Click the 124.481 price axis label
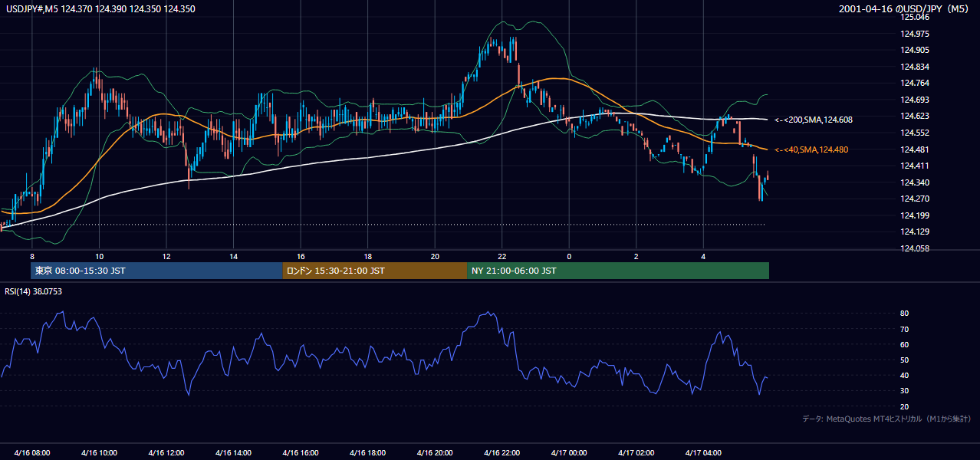Viewport: 980px width, 460px height. click(x=914, y=149)
